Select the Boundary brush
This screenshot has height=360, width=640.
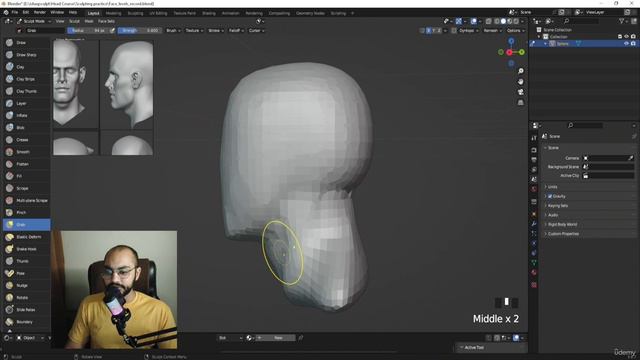[27, 322]
